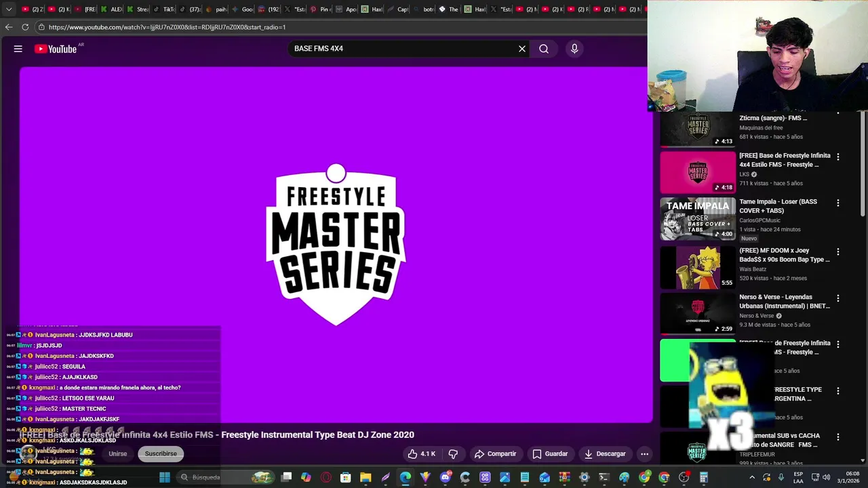Image resolution: width=868 pixels, height=488 pixels.
Task: Download video with Descargar
Action: 605,454
